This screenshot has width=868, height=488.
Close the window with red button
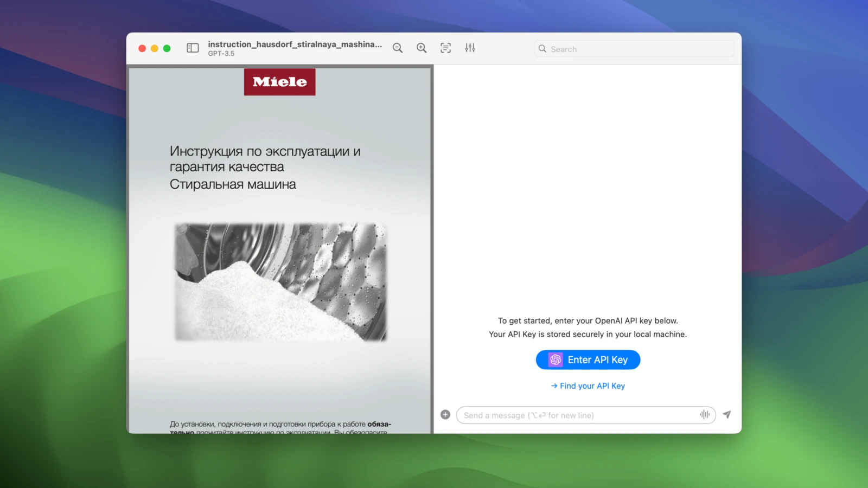point(142,48)
